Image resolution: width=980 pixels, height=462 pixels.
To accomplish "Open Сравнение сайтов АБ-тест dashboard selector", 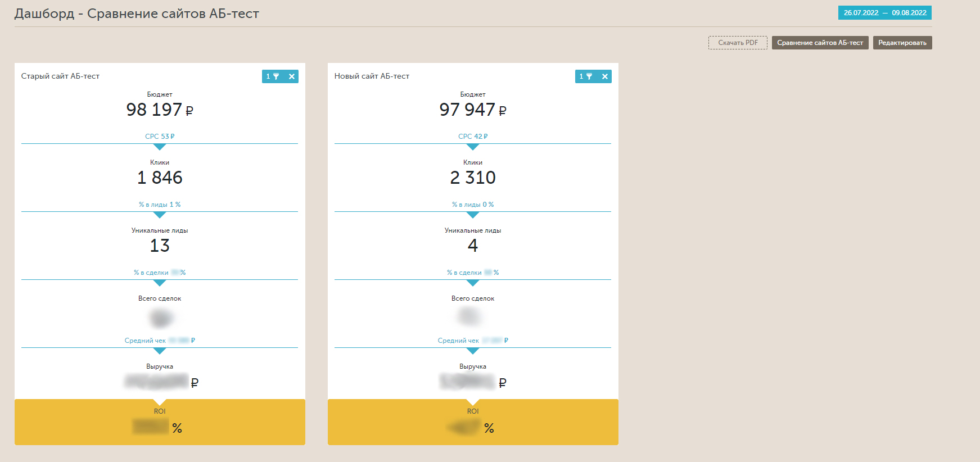I will point(820,43).
